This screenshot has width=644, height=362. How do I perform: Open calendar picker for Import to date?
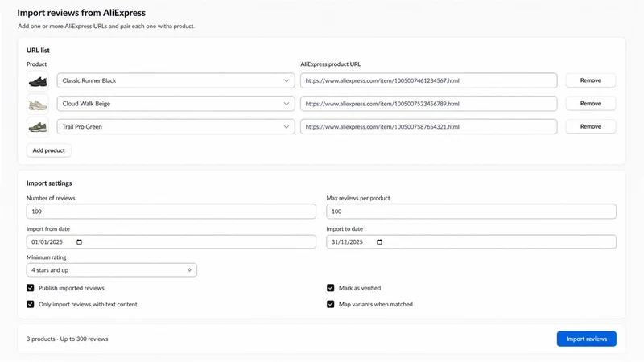pos(379,242)
